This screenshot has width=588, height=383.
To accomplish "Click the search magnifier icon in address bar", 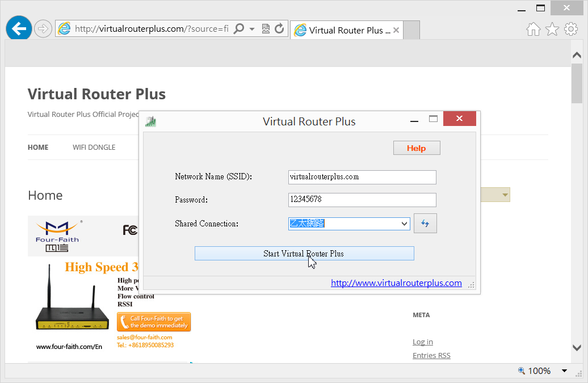I will point(238,28).
